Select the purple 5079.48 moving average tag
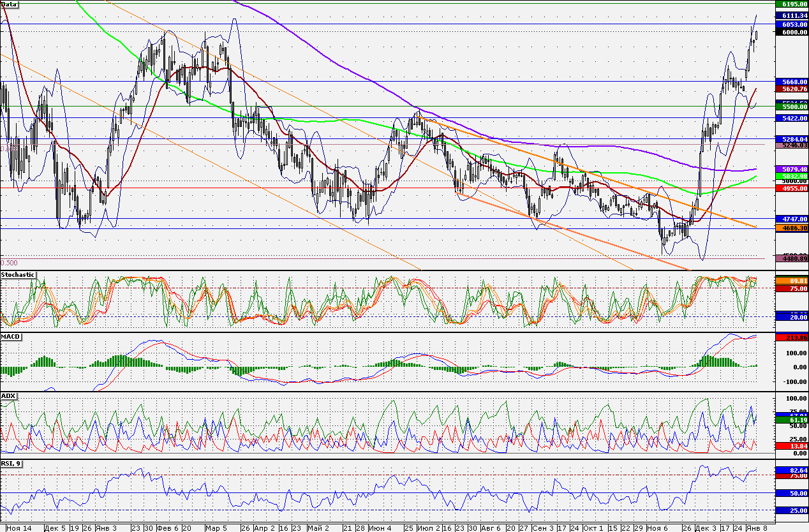Screen dimensions: 809x532 (791, 169)
